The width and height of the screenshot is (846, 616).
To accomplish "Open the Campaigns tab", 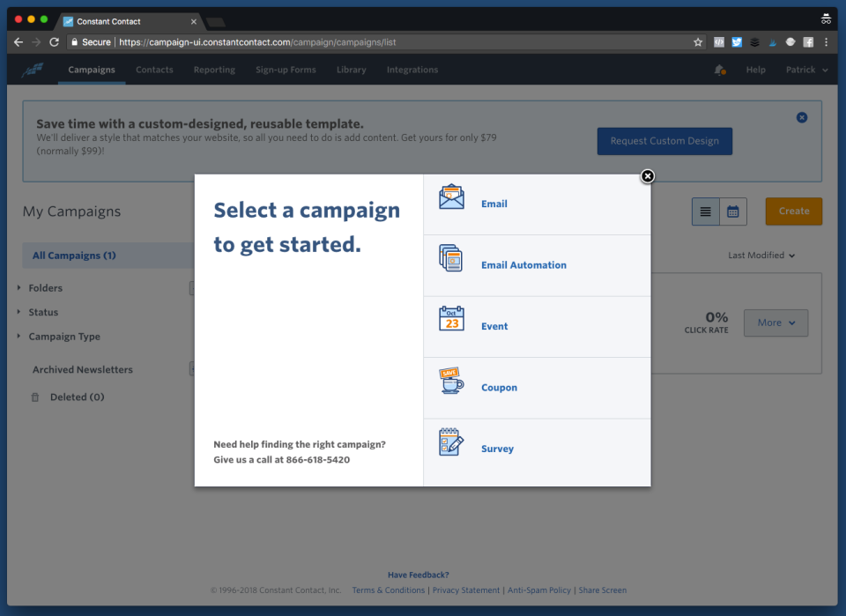I will pyautogui.click(x=92, y=70).
